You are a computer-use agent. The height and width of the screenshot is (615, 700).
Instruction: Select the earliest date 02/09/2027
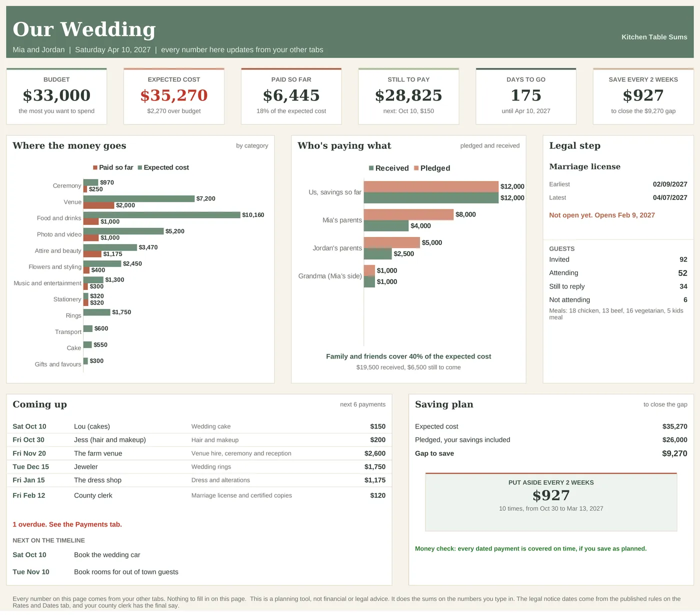670,184
